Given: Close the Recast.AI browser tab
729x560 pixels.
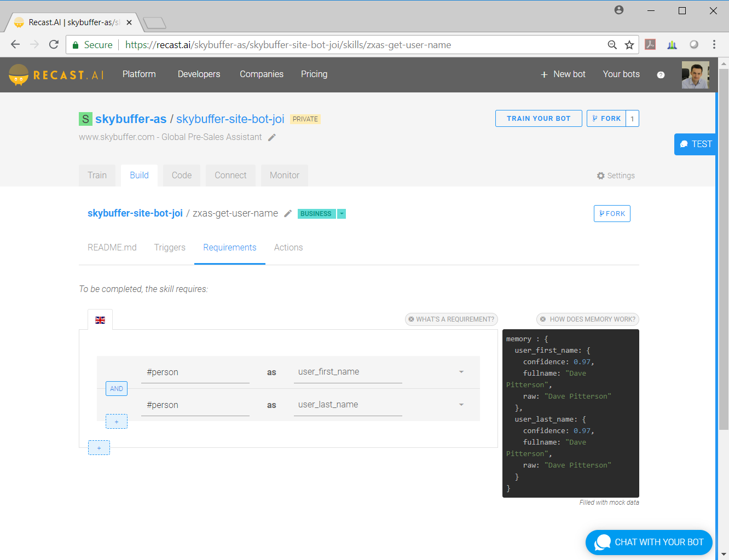Looking at the screenshot, I should click(129, 22).
